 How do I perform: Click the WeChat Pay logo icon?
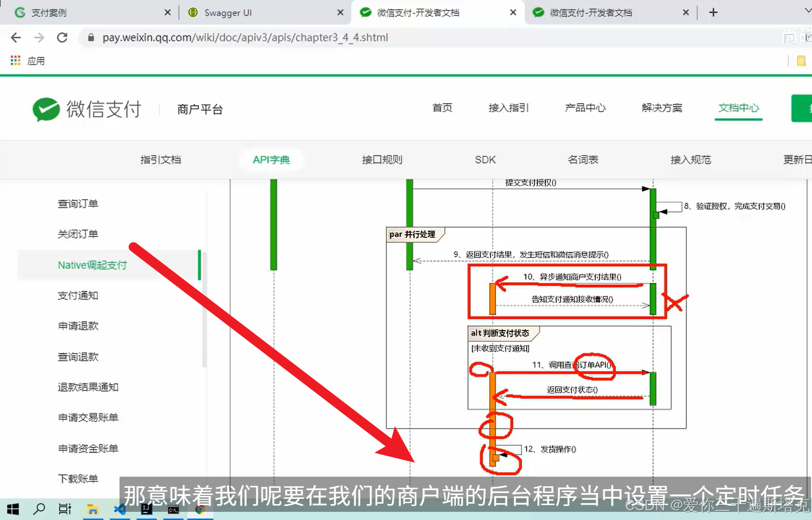click(46, 109)
